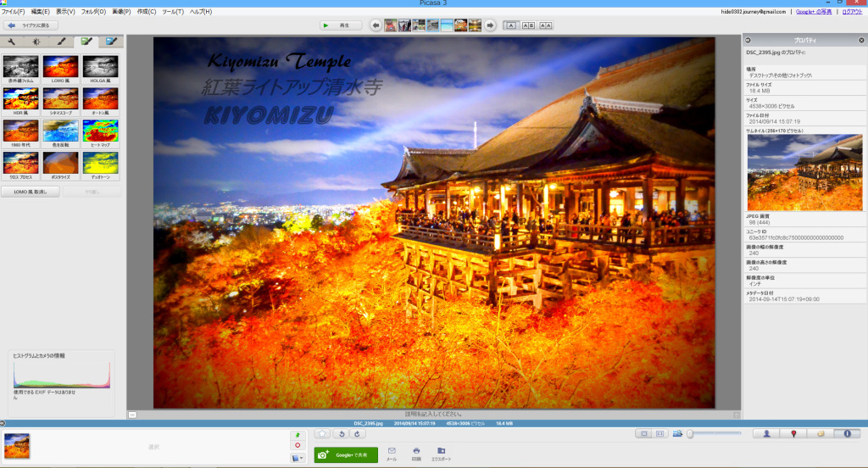Collapse properties panel with left circle icon
Image resolution: width=868 pixels, height=468 pixels.
coord(748,41)
